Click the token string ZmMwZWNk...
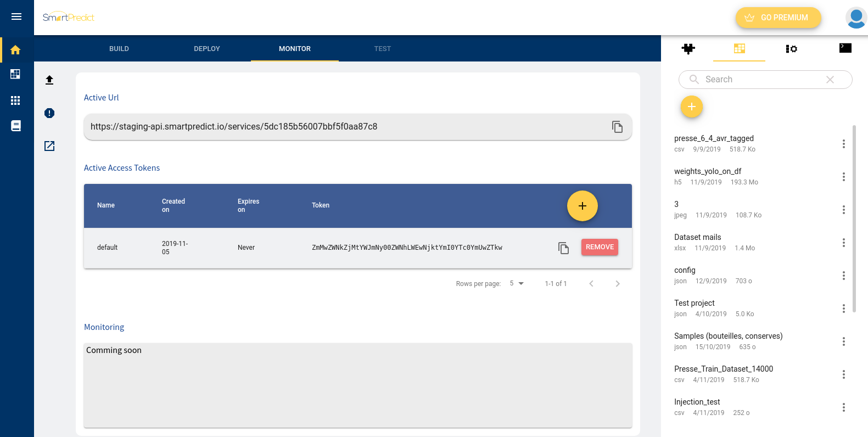 [407, 248]
